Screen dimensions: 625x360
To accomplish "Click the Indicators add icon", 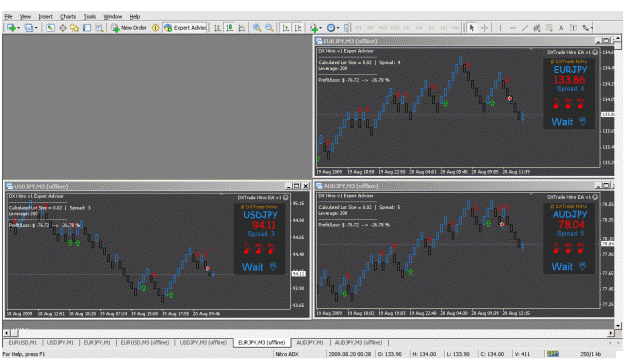I will 314,28.
